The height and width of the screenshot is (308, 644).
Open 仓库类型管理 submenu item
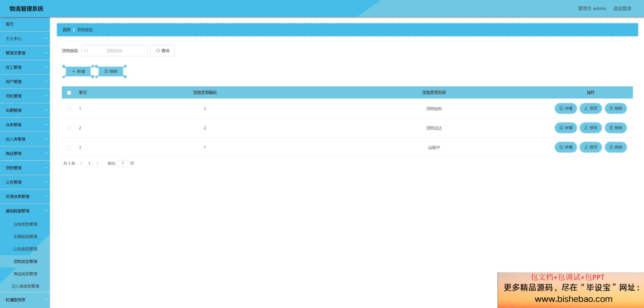(x=25, y=224)
